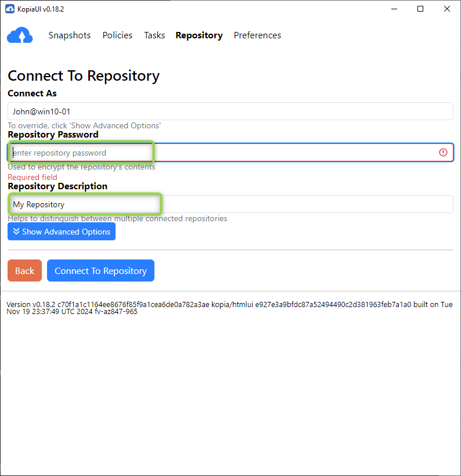Go to the Tasks tab
This screenshot has width=461, height=476.
point(154,35)
